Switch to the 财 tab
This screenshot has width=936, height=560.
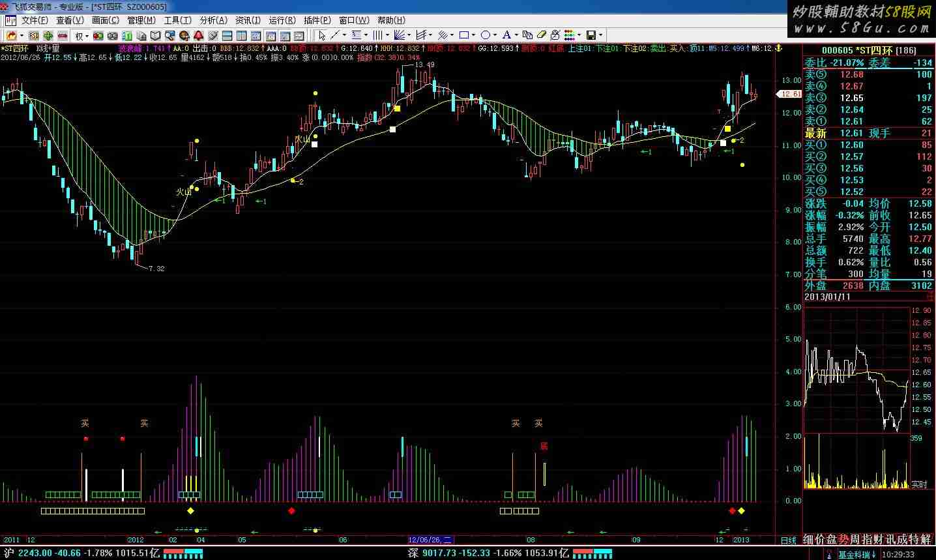tap(879, 539)
